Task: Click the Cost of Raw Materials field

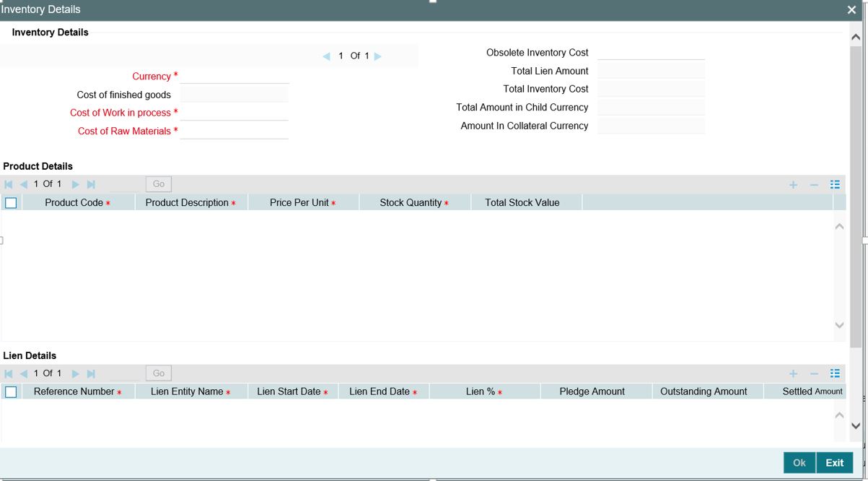Action: pos(234,131)
